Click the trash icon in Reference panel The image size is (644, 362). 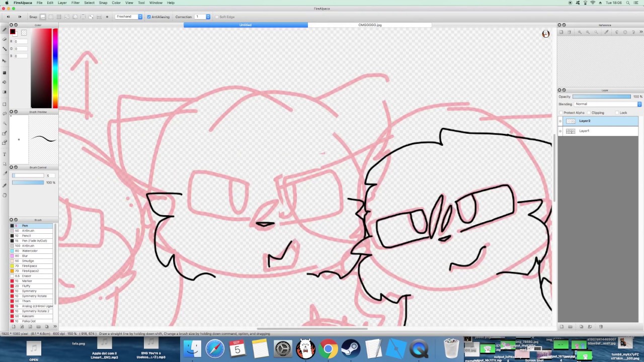pos(570,32)
